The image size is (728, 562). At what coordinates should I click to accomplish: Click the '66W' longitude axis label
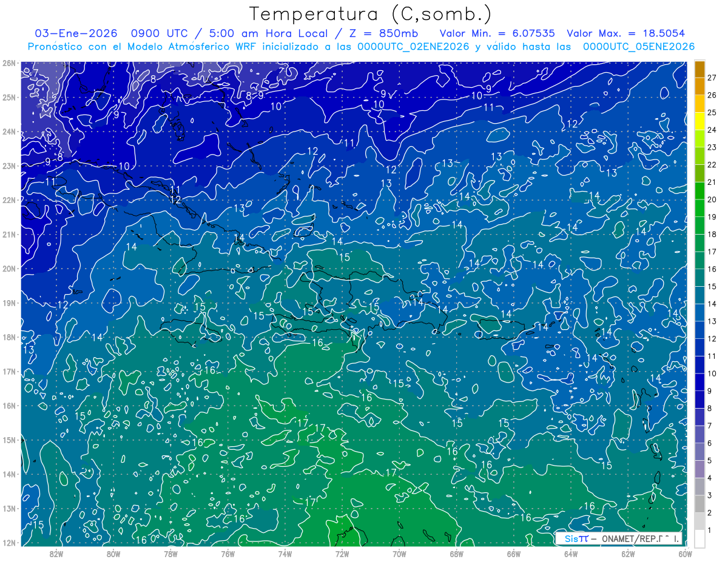tap(514, 554)
